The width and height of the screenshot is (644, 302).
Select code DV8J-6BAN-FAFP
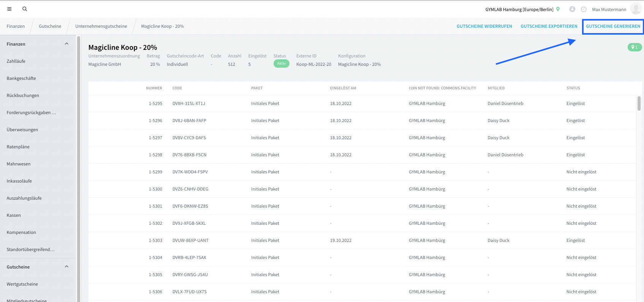[189, 121]
